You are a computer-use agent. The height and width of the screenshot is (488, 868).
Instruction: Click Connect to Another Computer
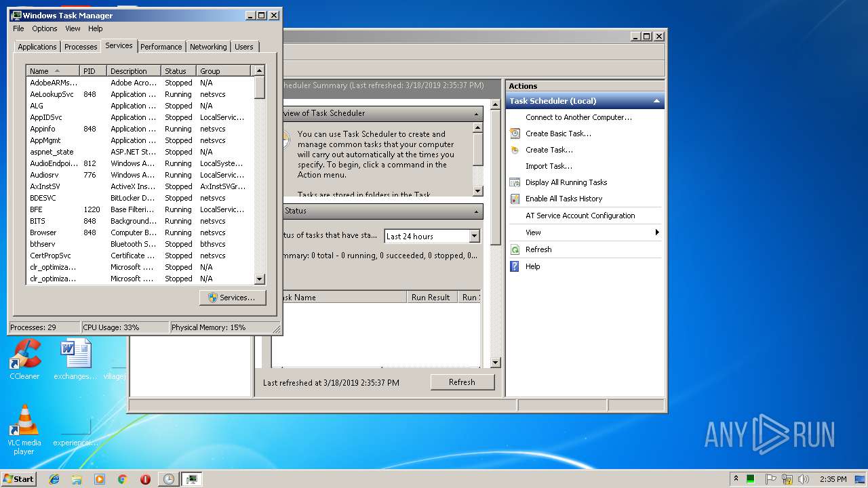coord(578,117)
